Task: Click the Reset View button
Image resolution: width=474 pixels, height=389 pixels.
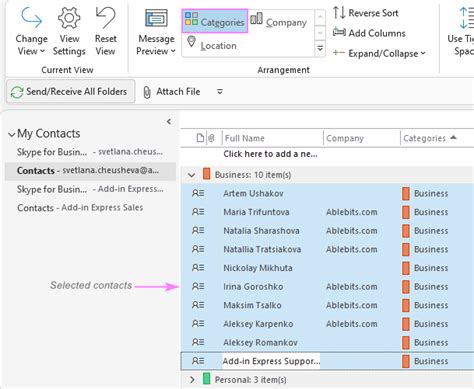Action: coord(105,32)
